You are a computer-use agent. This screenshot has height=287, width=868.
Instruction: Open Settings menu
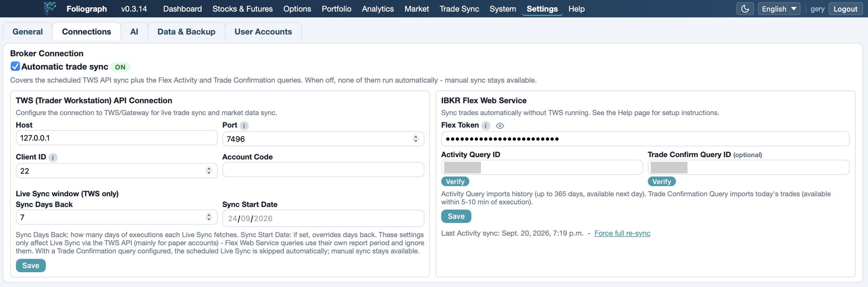[x=542, y=9]
